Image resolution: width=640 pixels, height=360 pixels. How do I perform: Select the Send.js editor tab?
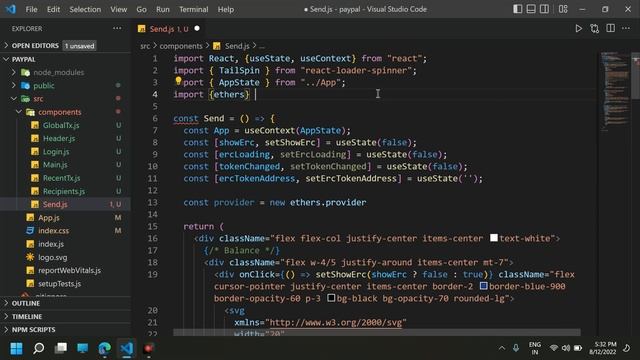click(x=168, y=29)
